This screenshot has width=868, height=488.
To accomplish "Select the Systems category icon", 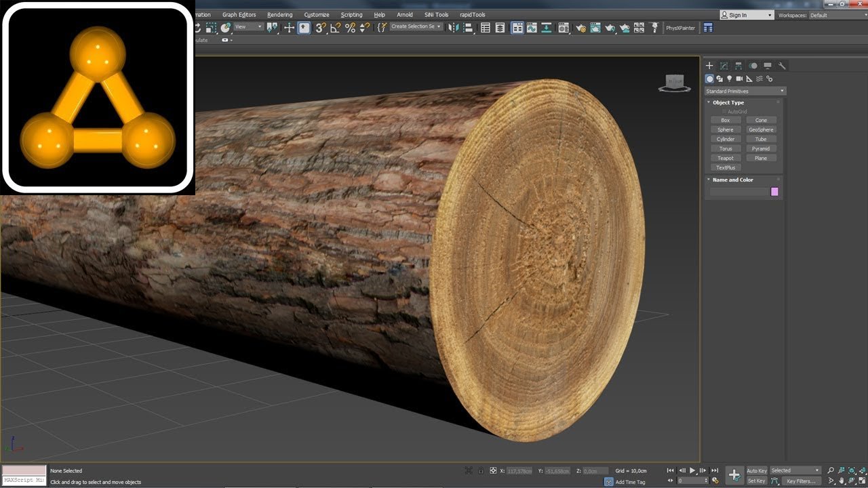I will 770,79.
